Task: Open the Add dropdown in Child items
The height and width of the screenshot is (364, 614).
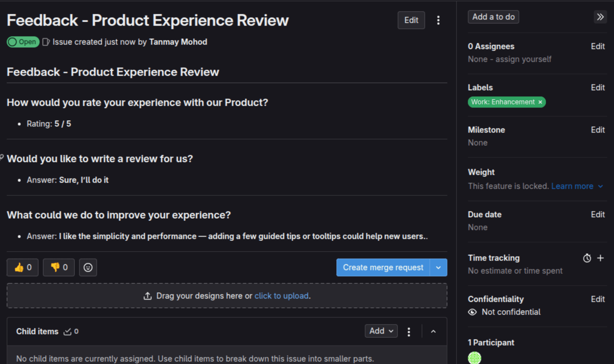Action: [381, 331]
